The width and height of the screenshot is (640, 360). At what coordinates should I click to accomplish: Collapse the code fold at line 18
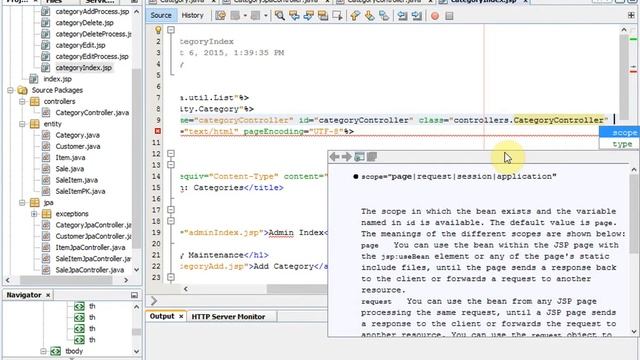tap(171, 221)
